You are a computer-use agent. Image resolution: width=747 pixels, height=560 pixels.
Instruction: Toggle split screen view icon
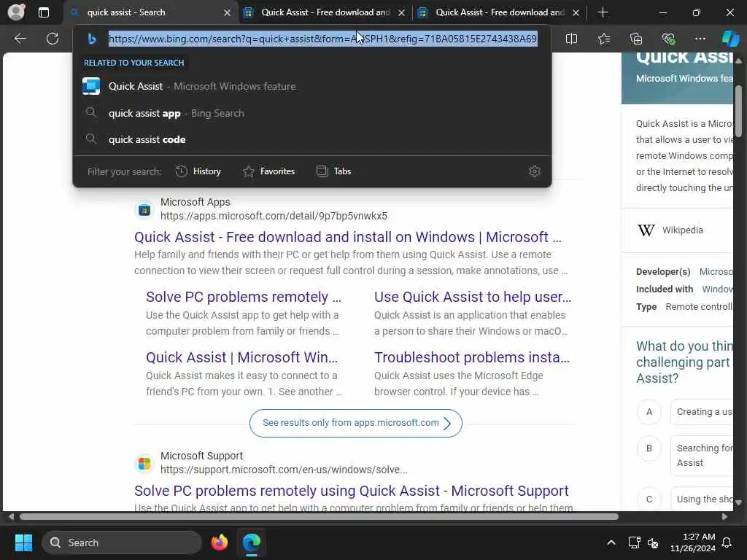571,39
